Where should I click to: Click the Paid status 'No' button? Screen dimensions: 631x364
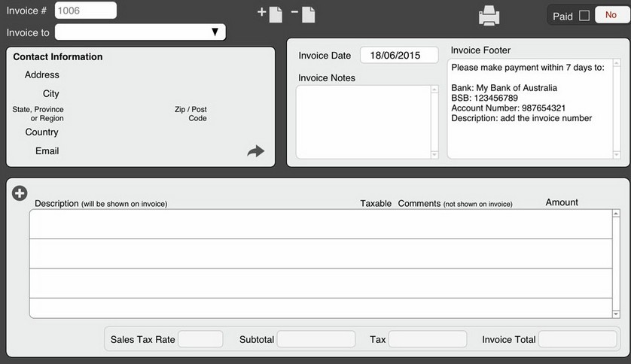point(610,15)
